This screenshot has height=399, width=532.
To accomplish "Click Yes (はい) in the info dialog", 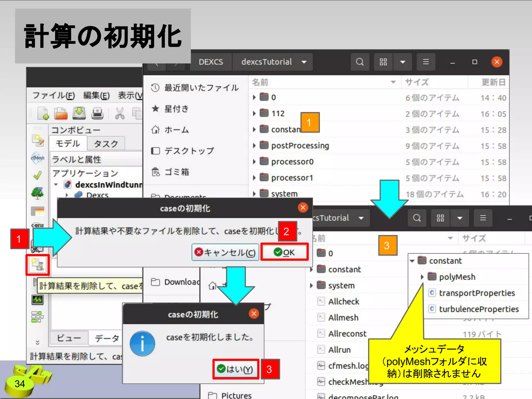I will click(236, 369).
